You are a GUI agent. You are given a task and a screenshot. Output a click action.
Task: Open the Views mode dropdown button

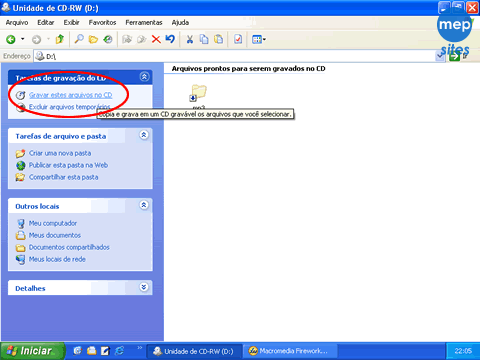click(x=259, y=39)
